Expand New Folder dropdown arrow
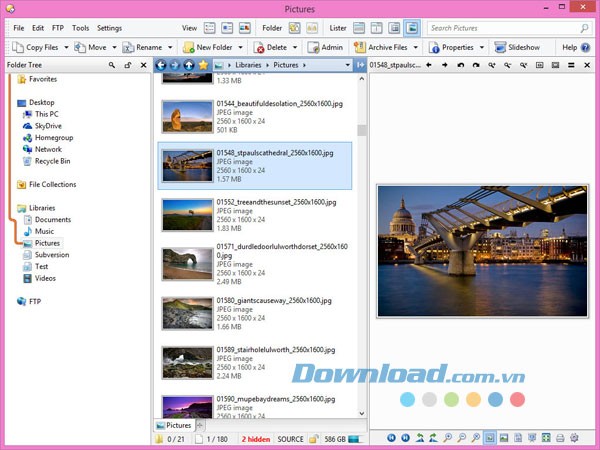This screenshot has width=600, height=450. tap(240, 47)
